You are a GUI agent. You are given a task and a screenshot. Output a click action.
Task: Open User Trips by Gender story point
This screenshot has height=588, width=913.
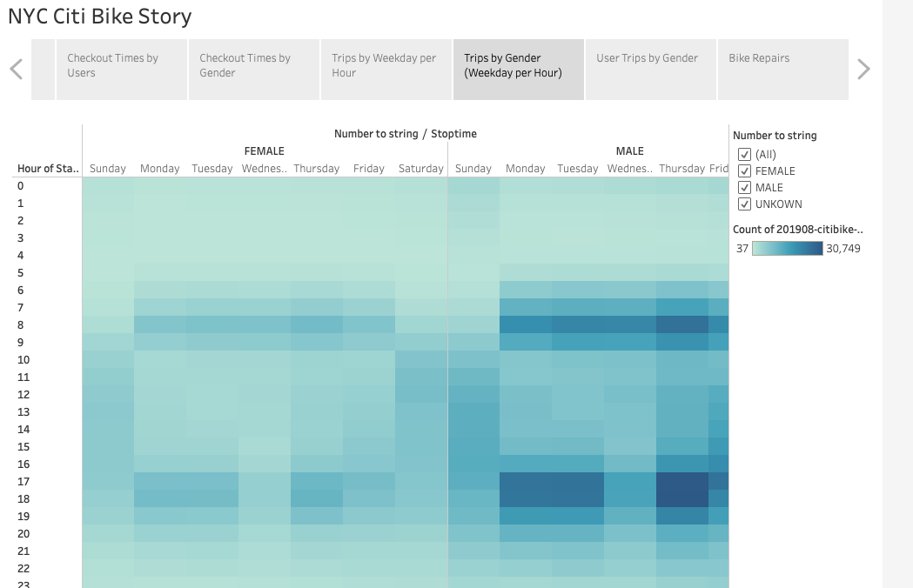[650, 70]
